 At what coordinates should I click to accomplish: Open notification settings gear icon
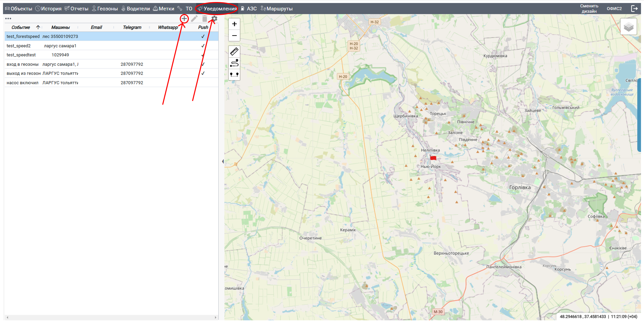pos(215,19)
